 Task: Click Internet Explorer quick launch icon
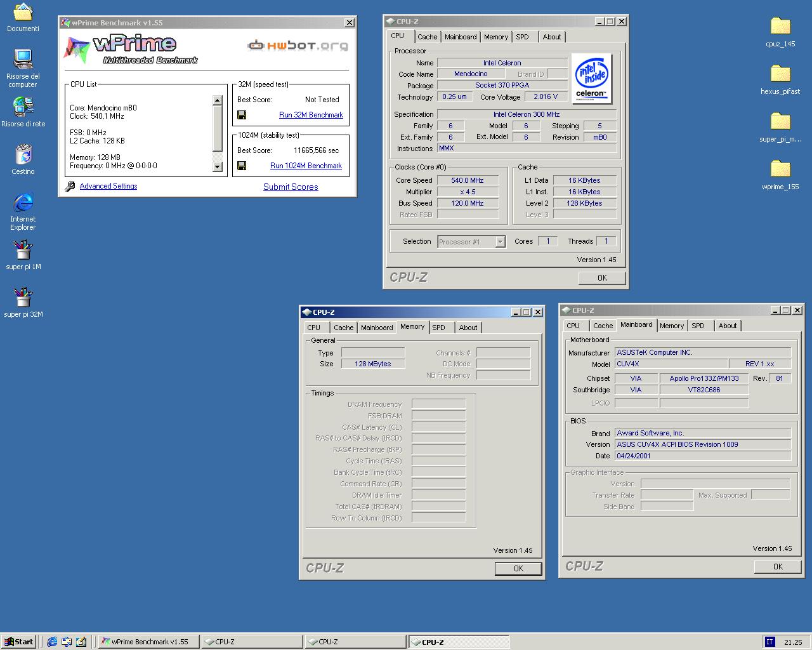(52, 642)
